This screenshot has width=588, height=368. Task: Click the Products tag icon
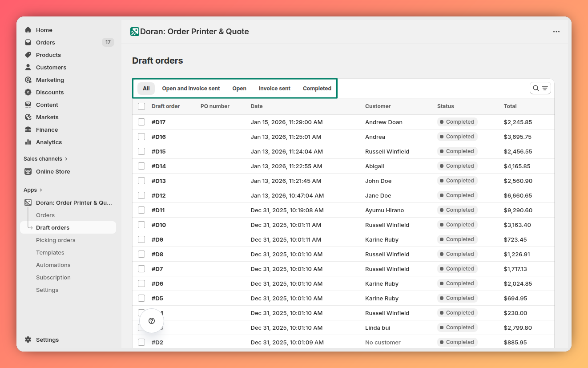pos(28,55)
